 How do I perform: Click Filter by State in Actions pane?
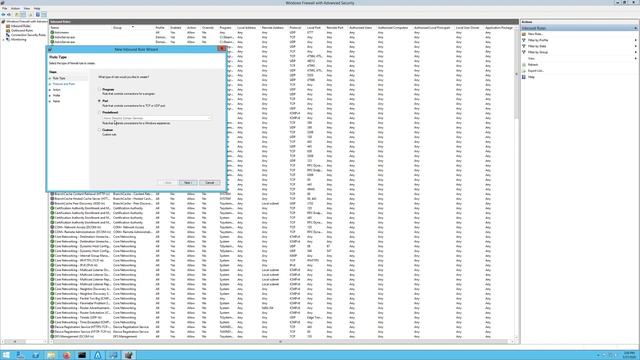click(537, 46)
